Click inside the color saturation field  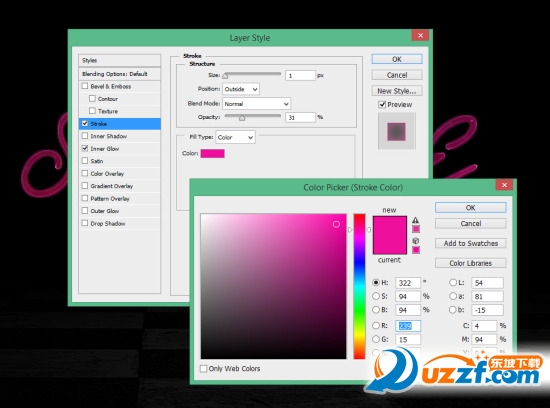point(273,286)
